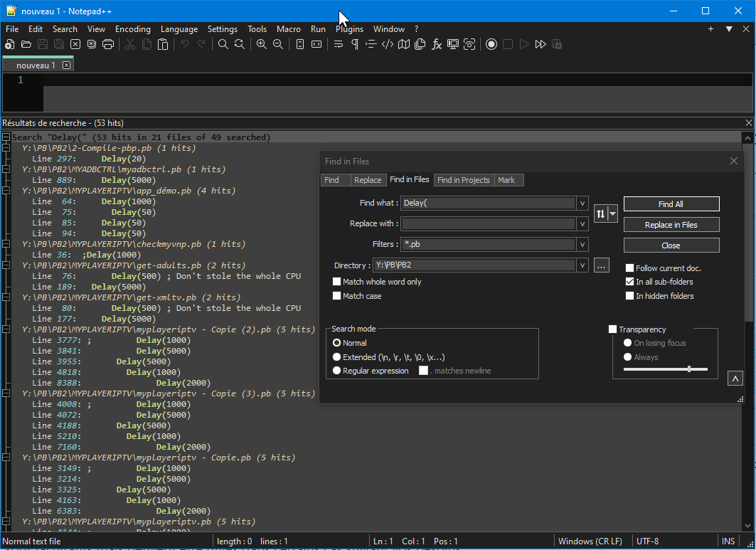The width and height of the screenshot is (756, 550).
Task: Uncheck In all sub-folders option
Action: coord(629,282)
